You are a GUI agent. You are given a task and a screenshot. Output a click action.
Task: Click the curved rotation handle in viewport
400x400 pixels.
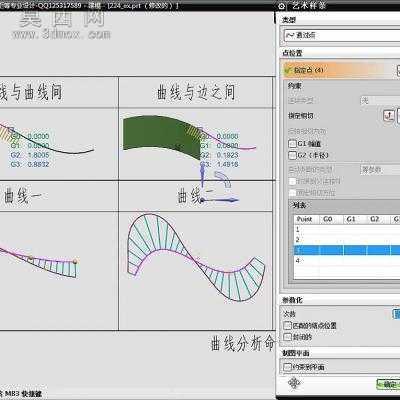tap(223, 179)
